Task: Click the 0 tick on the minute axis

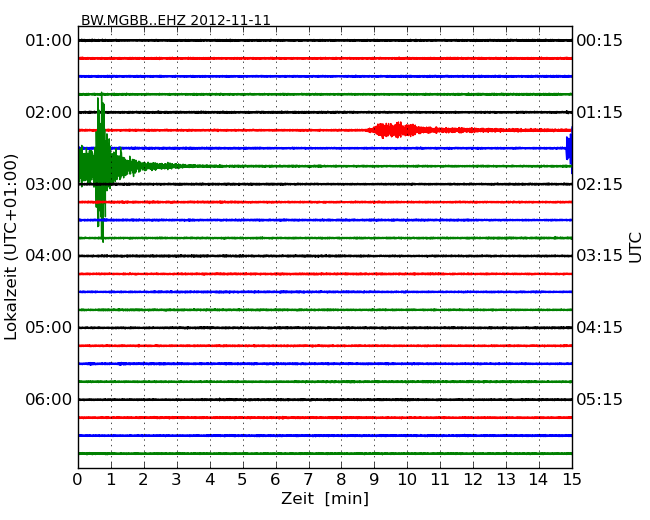Action: (x=78, y=479)
